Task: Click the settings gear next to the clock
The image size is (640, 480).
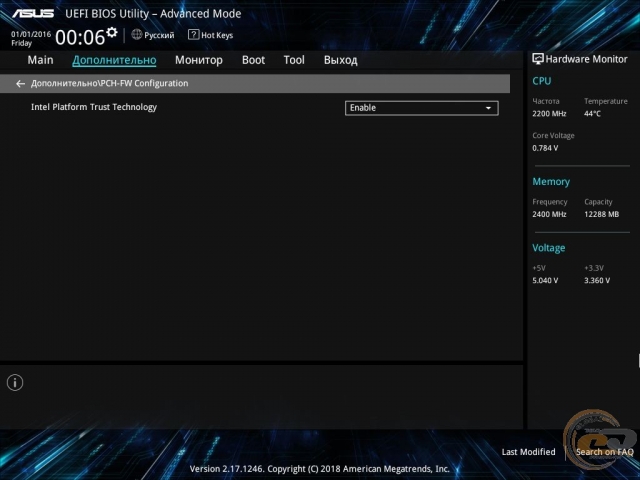Action: point(112,32)
